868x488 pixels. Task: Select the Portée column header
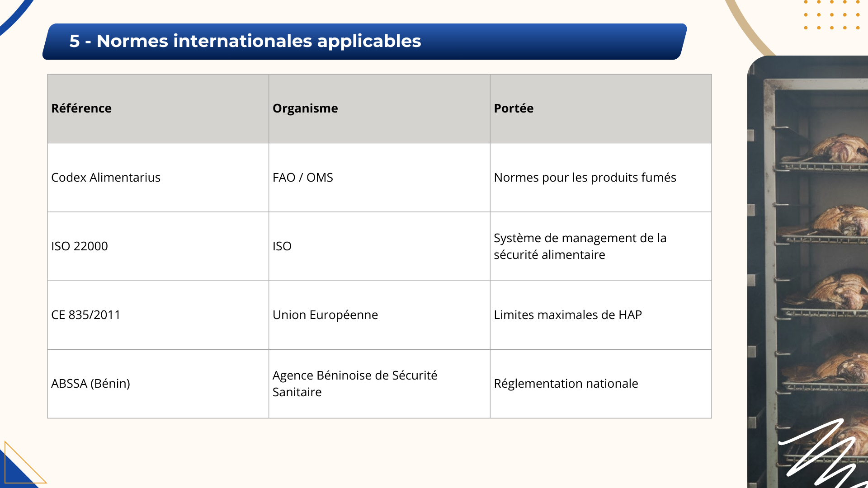click(601, 108)
